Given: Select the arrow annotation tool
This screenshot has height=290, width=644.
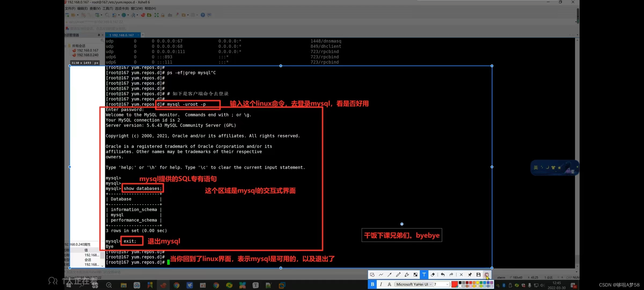Looking at the screenshot, I should [390, 275].
